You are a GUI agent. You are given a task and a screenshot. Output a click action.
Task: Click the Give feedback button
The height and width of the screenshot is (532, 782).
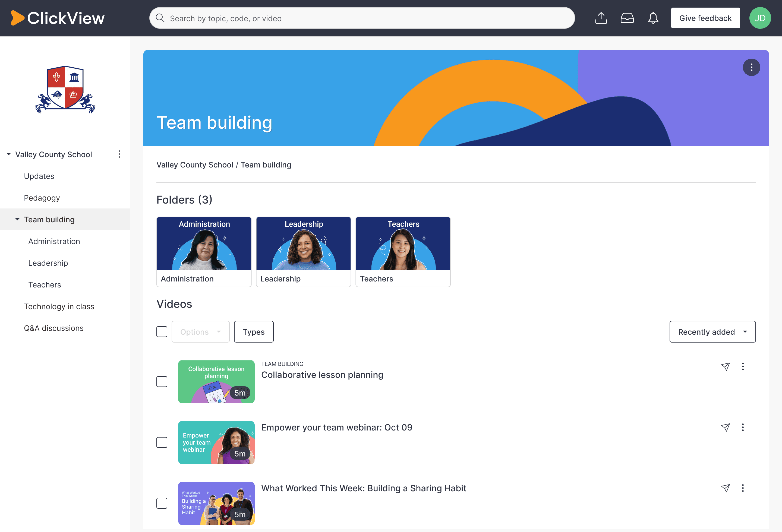705,18
